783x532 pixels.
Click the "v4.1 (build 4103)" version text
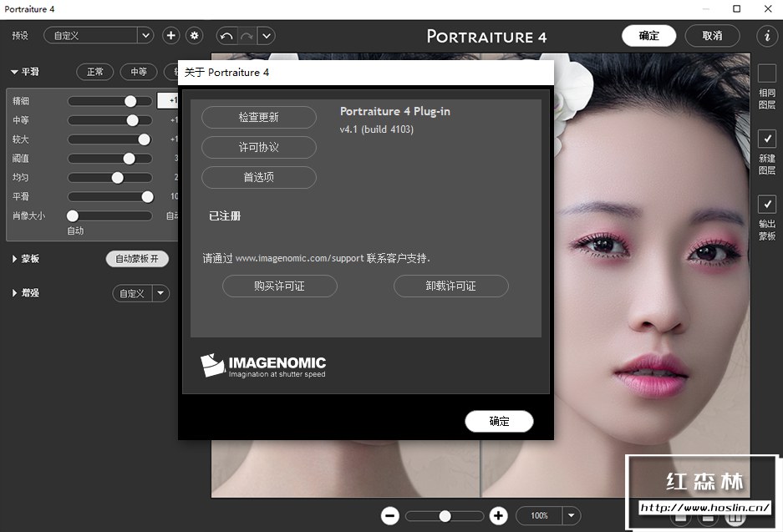point(377,129)
